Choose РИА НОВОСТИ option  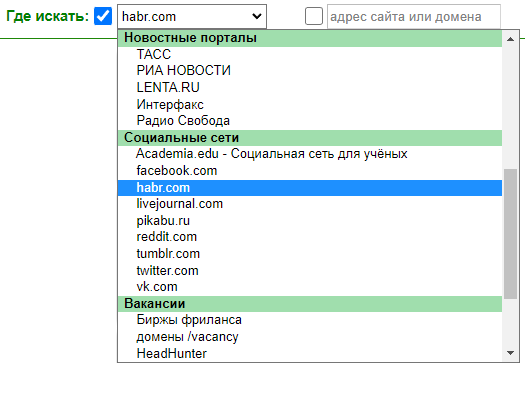pyautogui.click(x=310, y=71)
